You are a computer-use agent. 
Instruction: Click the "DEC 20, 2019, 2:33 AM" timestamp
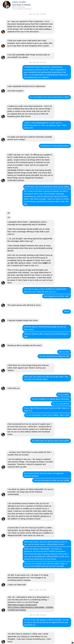(x=37, y=14)
